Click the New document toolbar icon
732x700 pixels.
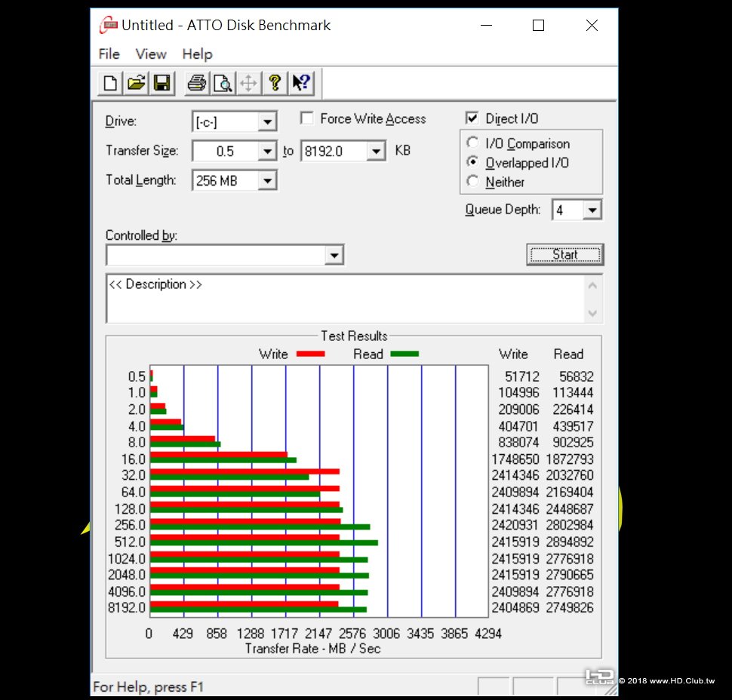(x=110, y=84)
